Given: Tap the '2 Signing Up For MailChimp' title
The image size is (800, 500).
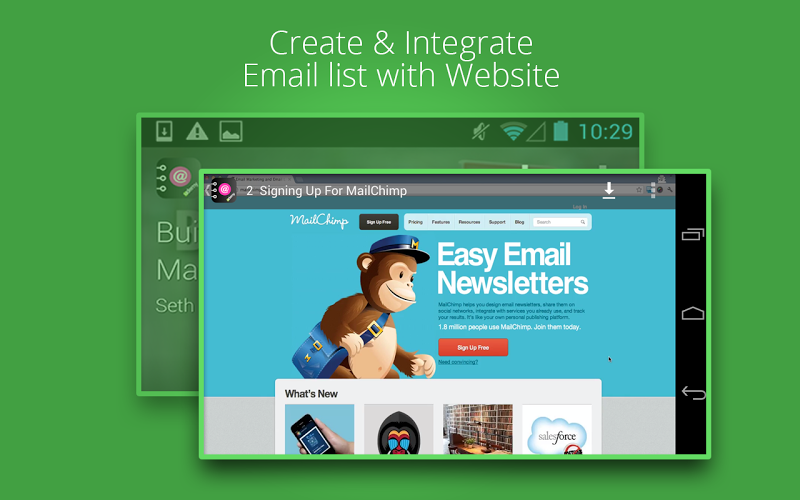Looking at the screenshot, I should coord(327,191).
